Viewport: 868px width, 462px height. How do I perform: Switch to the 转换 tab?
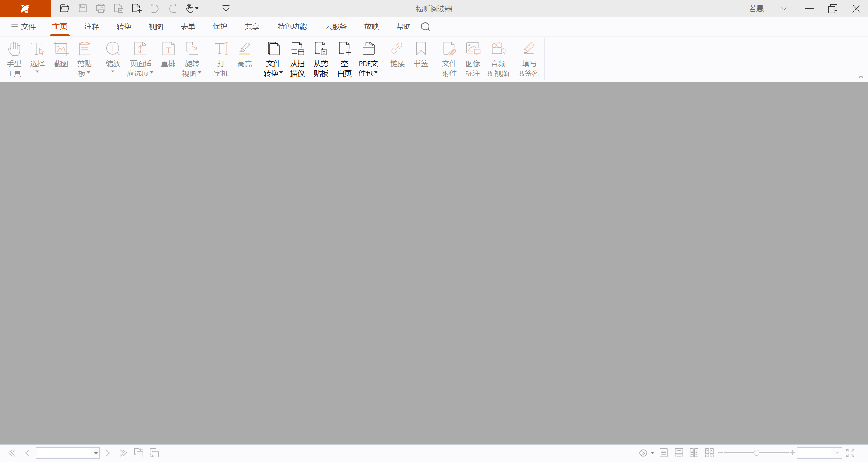124,27
